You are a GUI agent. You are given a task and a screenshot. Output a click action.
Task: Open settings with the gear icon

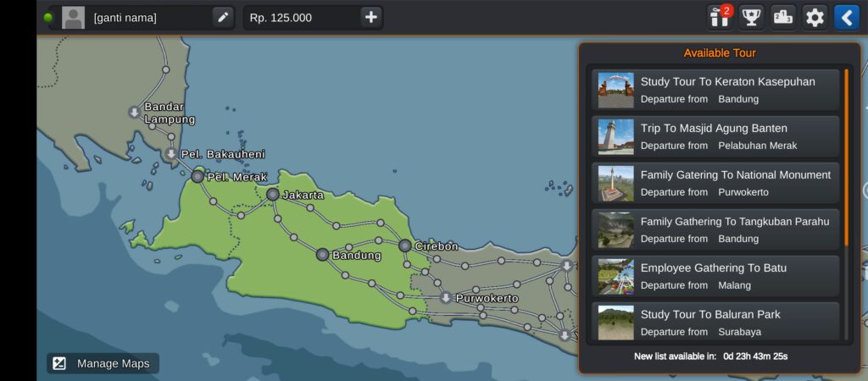(815, 17)
